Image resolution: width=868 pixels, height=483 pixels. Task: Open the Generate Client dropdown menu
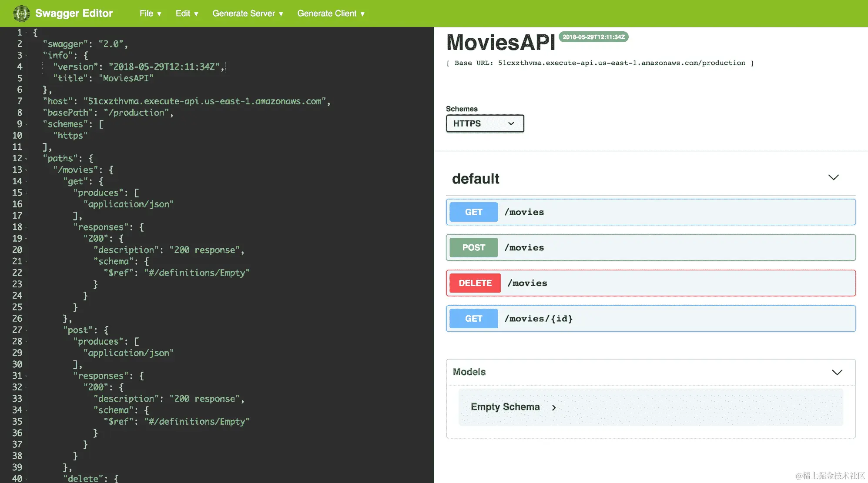[331, 13]
